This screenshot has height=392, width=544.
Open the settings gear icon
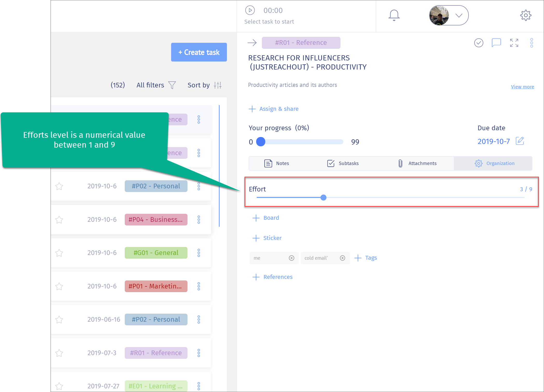[x=526, y=15]
